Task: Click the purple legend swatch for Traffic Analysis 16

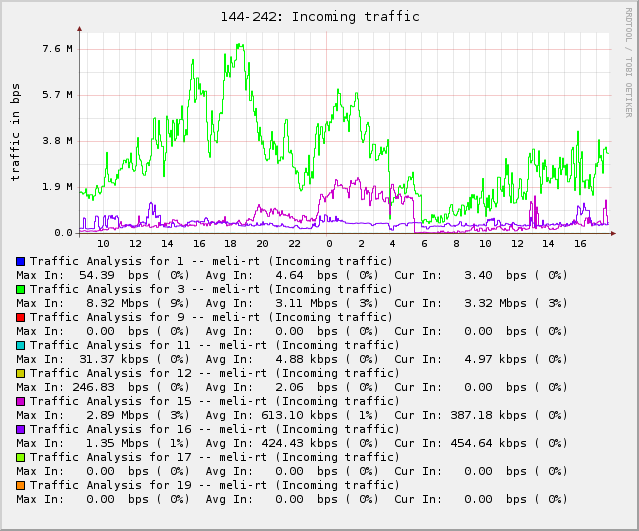Action: pos(20,429)
